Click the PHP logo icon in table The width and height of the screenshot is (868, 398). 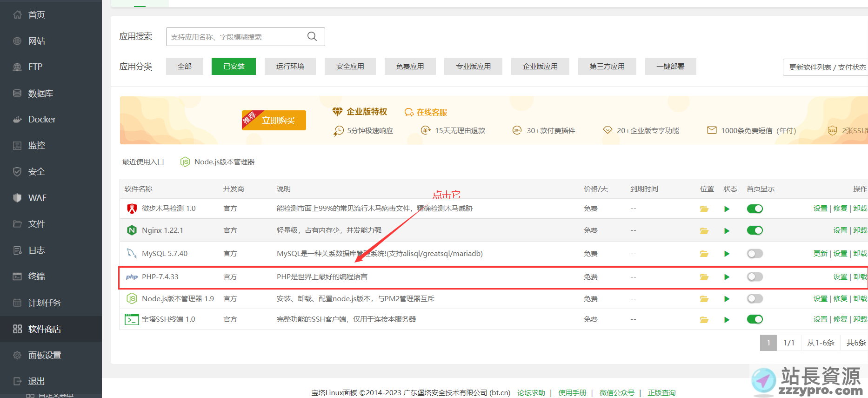132,277
